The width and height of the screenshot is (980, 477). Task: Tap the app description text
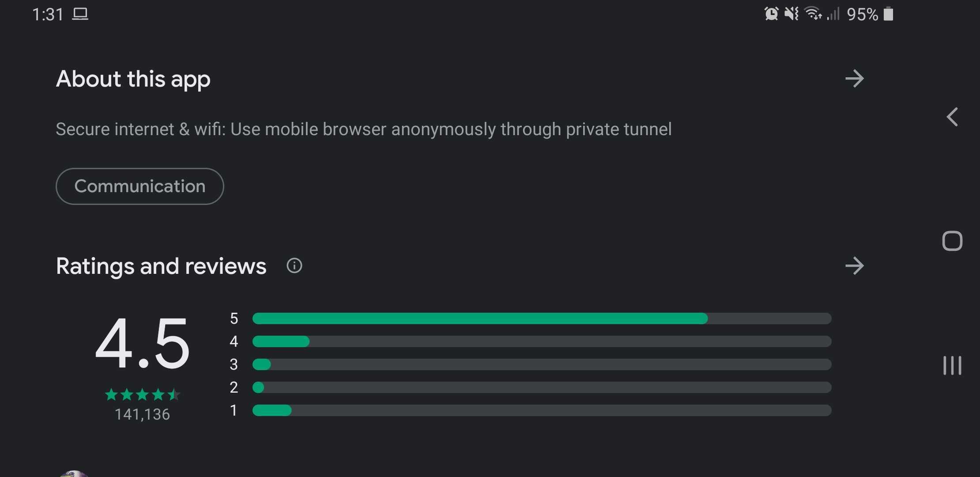364,129
